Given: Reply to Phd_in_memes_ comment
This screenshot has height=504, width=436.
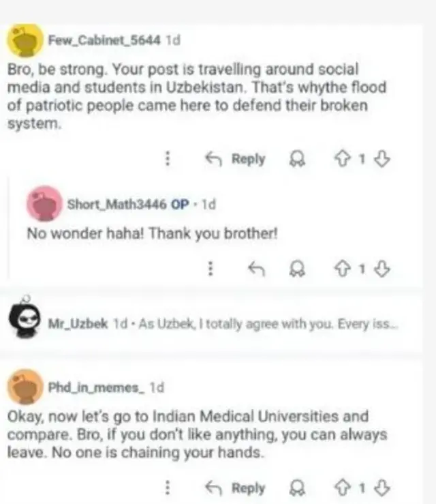Looking at the screenshot, I should [236, 487].
